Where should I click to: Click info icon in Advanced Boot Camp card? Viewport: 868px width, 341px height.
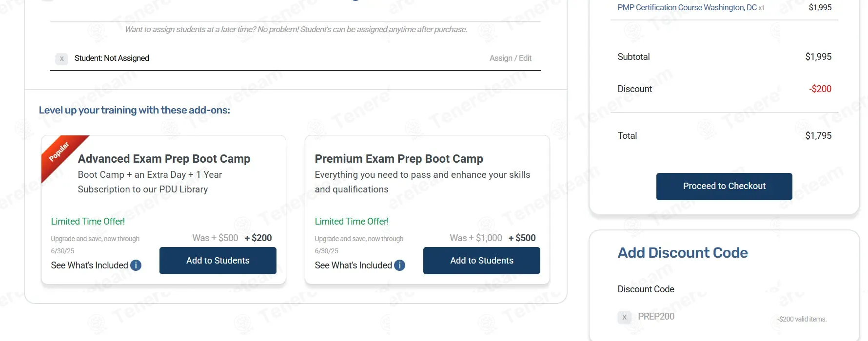(136, 265)
